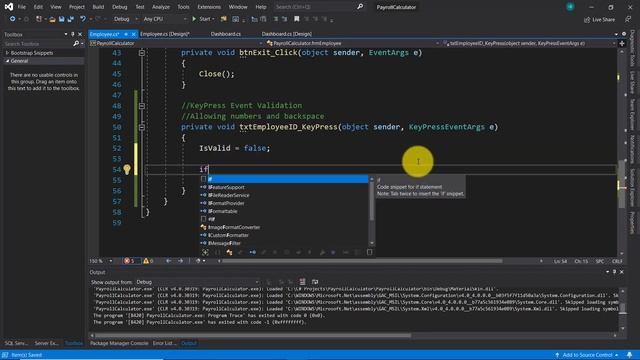Close the Employee.cs editor tab
Viewport: 640px width, 360px height.
tap(133, 34)
